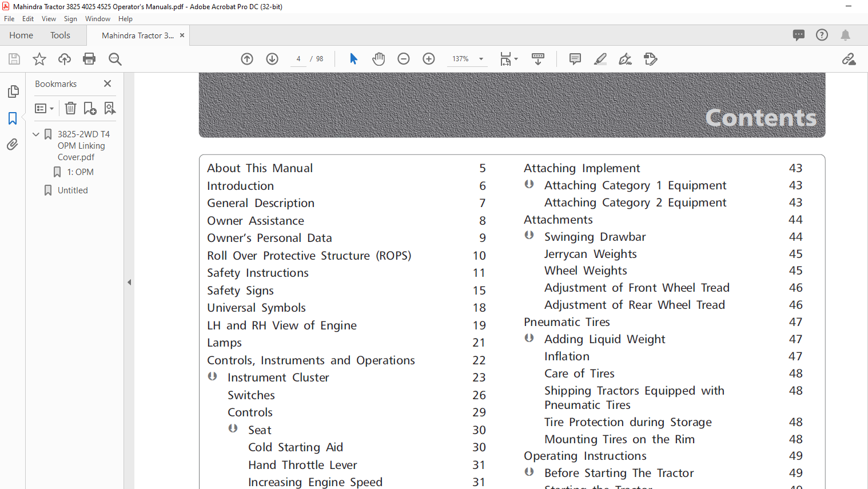The width and height of the screenshot is (868, 489).
Task: Open notifications bell icon
Action: coord(845,35)
